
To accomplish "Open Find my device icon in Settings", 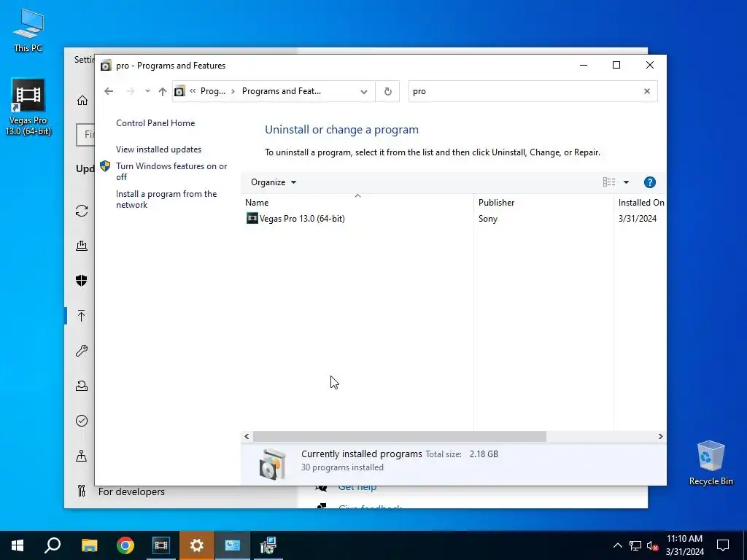I will 82,456.
